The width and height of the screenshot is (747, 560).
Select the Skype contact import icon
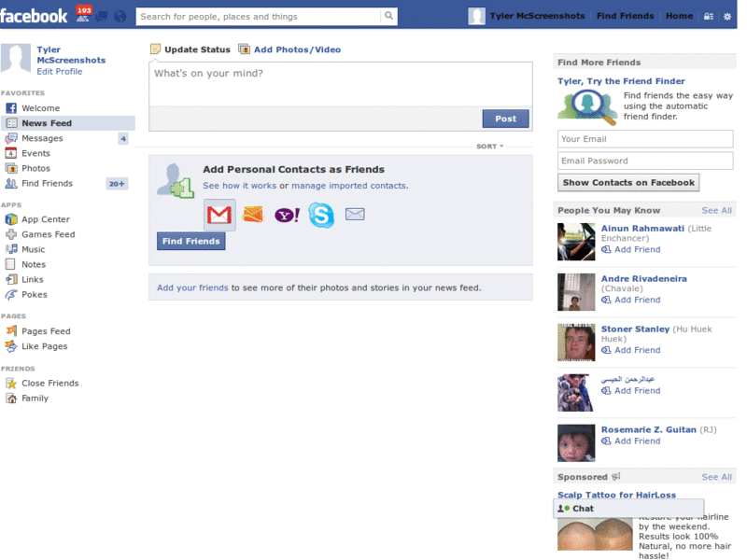(321, 215)
